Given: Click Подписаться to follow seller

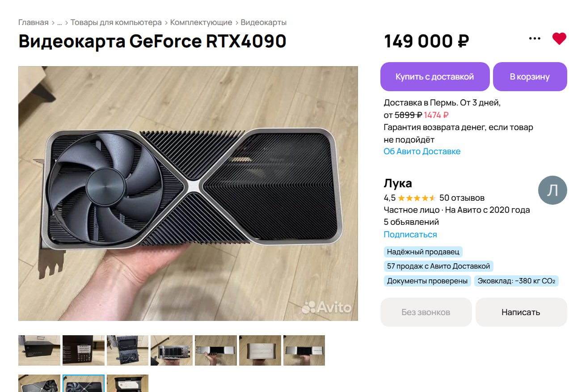Looking at the screenshot, I should click(410, 235).
